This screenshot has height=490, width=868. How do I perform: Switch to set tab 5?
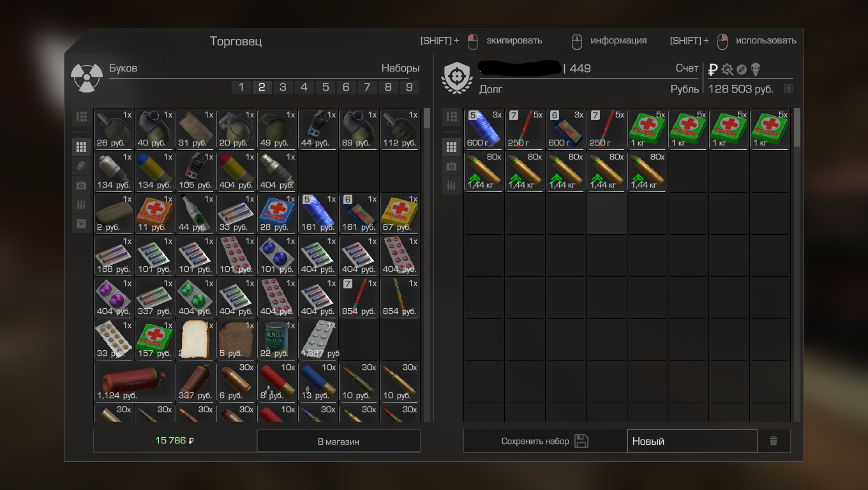tap(325, 87)
